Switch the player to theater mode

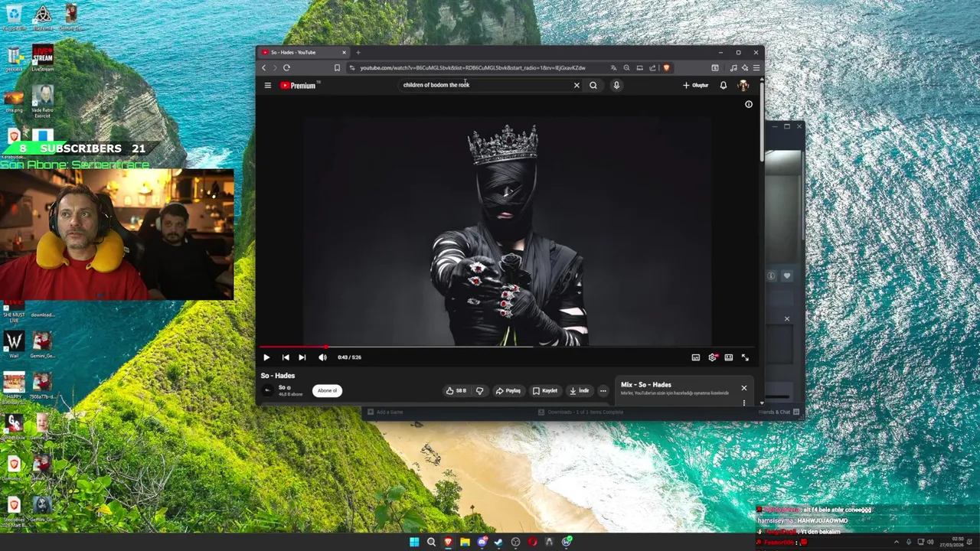click(x=729, y=357)
